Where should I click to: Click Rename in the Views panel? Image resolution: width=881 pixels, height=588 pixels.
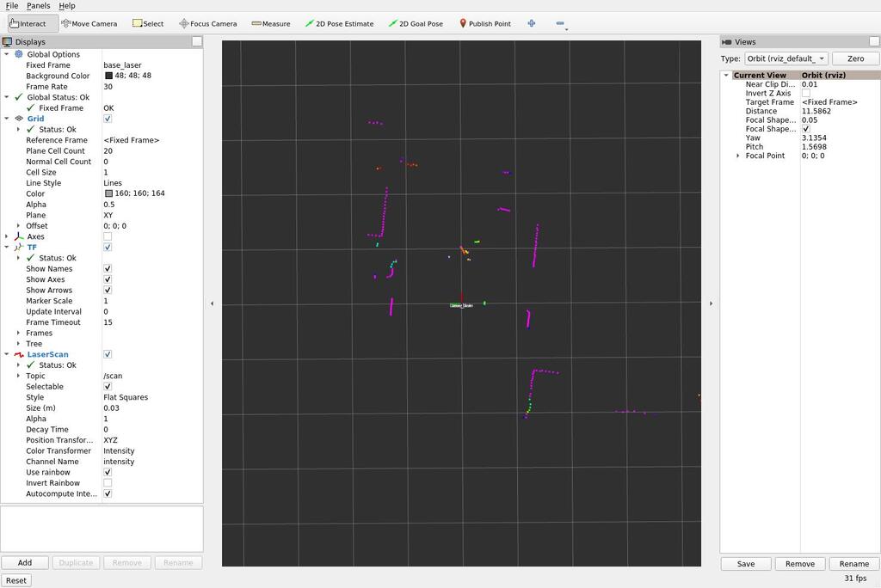click(853, 564)
